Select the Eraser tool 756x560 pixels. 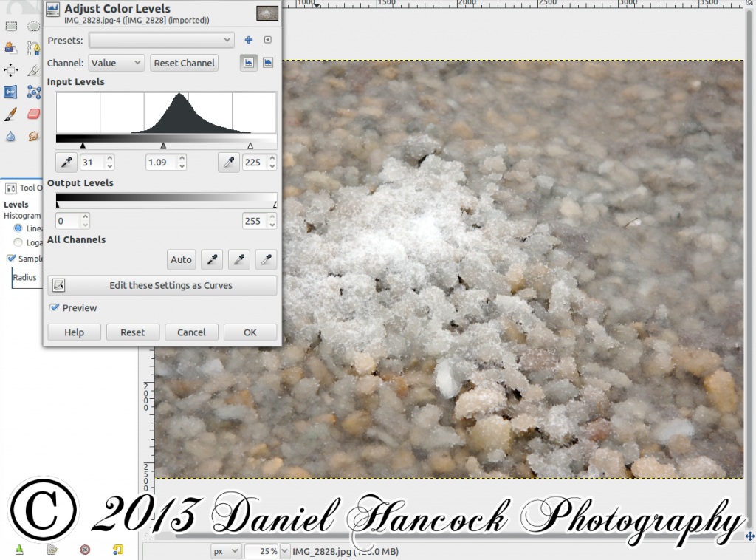[x=33, y=115]
